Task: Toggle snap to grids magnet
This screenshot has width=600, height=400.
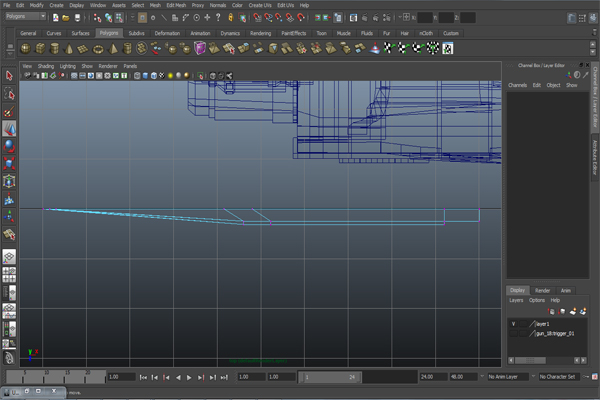Action: [x=257, y=18]
